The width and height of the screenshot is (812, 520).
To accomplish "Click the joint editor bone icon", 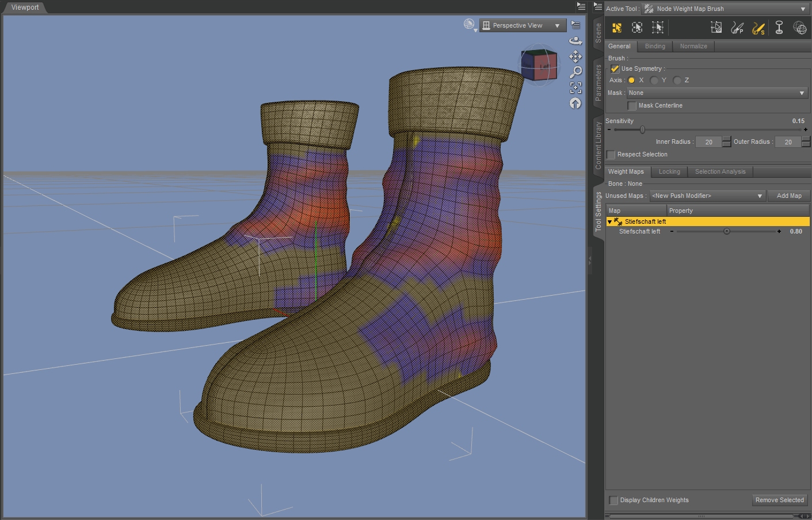I will click(779, 28).
